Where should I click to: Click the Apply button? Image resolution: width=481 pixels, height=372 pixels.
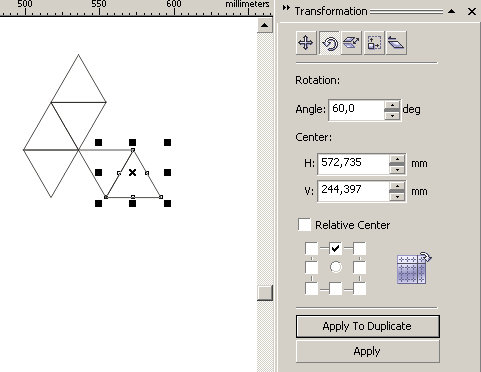[368, 351]
